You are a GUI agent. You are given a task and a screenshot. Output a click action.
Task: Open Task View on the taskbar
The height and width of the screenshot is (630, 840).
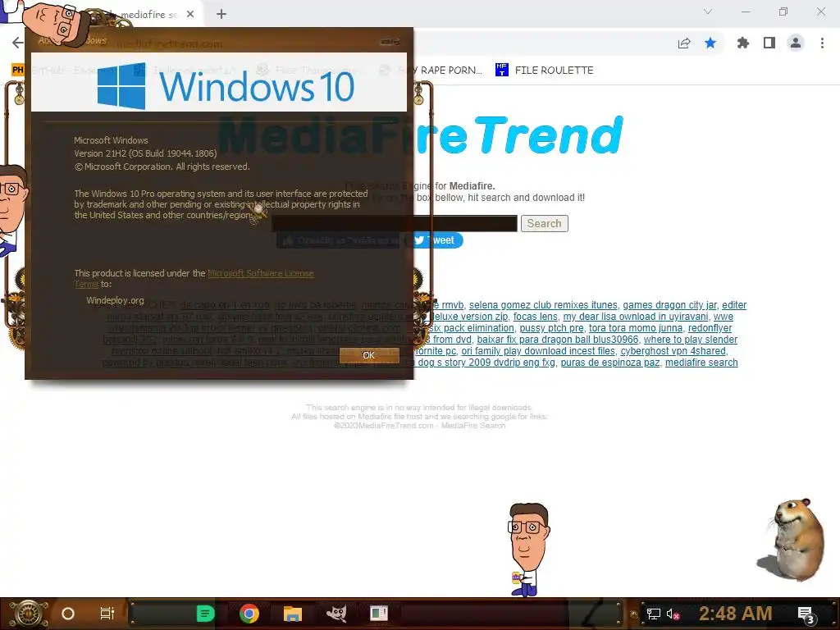click(107, 614)
